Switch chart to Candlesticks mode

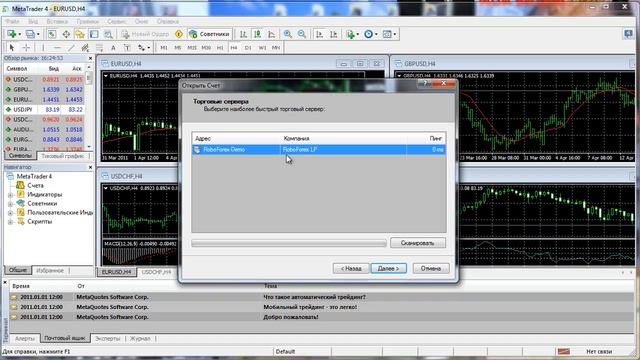click(257, 34)
